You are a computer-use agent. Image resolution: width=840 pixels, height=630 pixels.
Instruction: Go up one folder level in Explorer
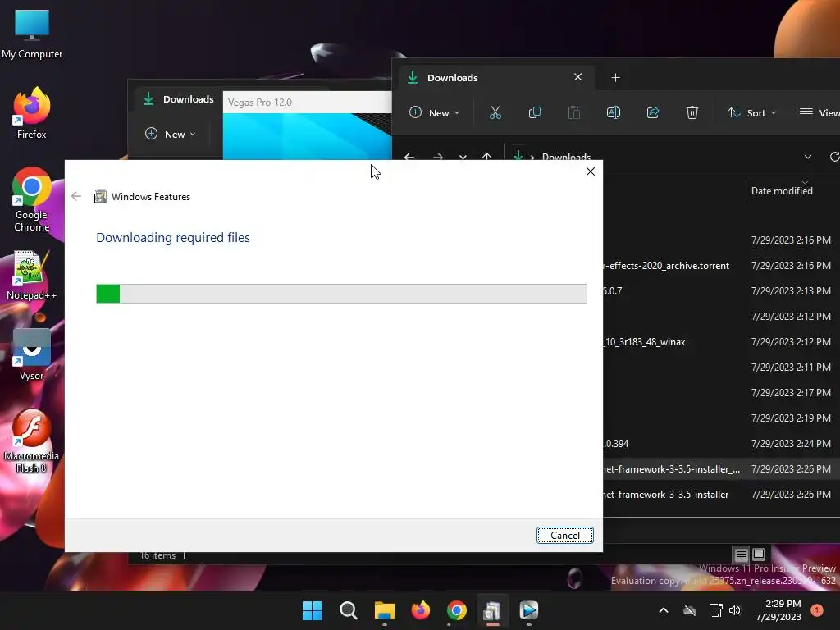(x=486, y=157)
